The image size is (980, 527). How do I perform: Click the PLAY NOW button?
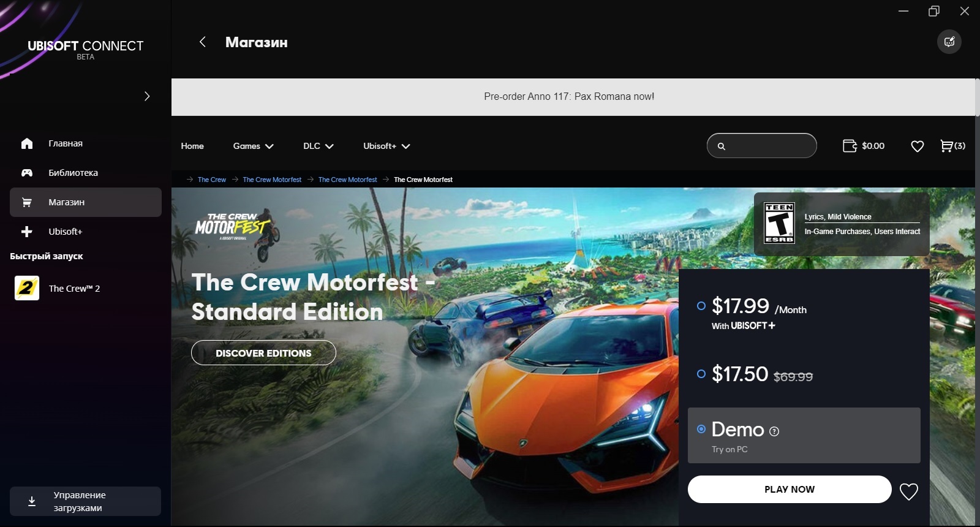tap(790, 489)
